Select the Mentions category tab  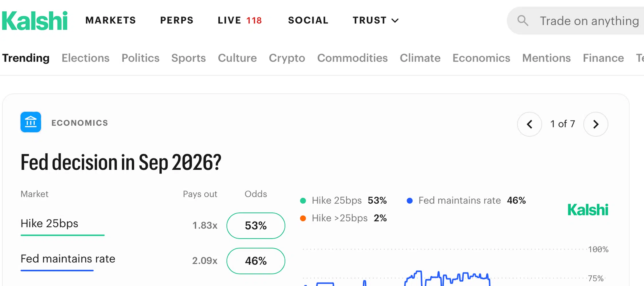pos(547,58)
